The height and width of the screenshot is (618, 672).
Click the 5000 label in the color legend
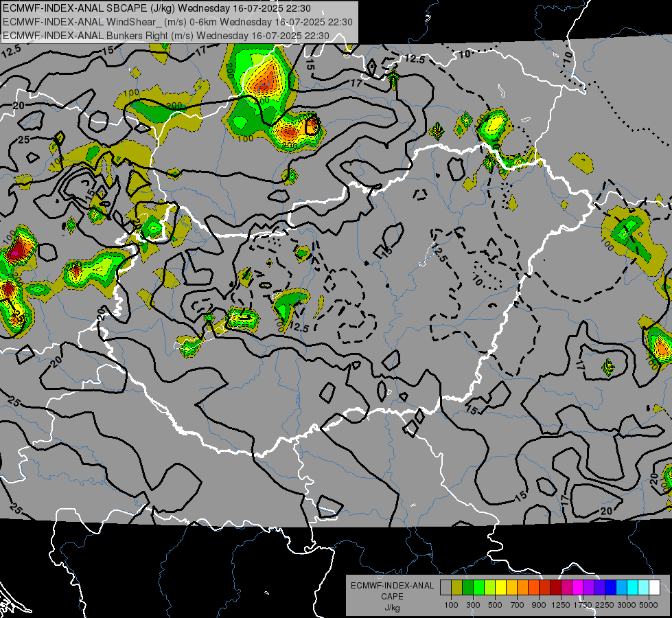click(x=649, y=605)
